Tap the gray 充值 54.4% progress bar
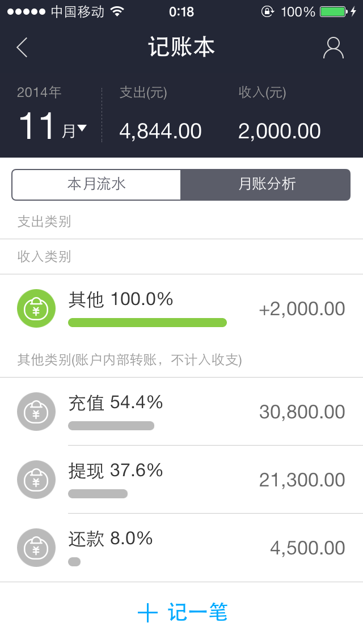This screenshot has height=644, width=363. coord(111,426)
